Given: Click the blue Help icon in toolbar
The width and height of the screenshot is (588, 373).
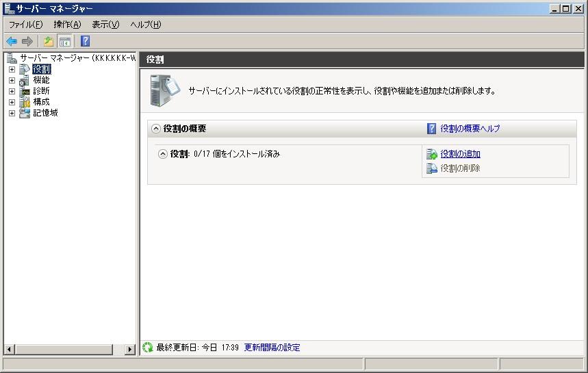Looking at the screenshot, I should (x=85, y=42).
